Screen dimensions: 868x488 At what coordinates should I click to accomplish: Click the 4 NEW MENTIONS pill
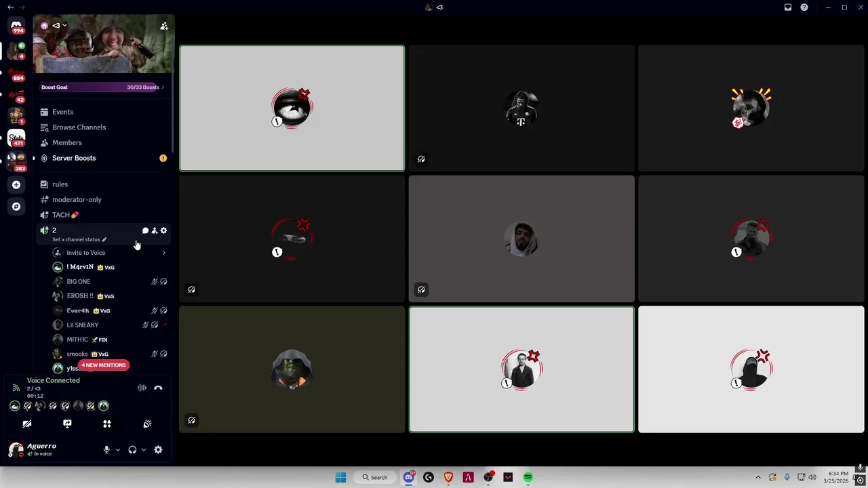tap(103, 365)
